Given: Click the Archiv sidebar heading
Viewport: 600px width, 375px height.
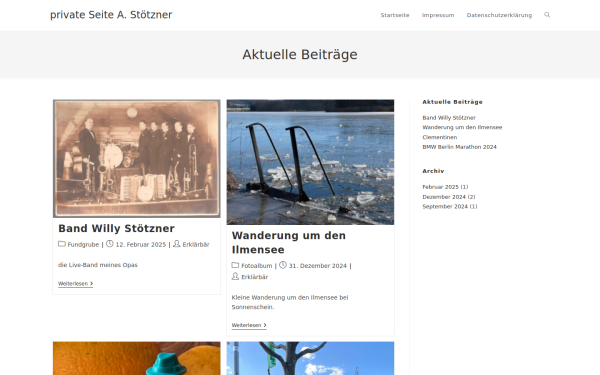Looking at the screenshot, I should point(433,171).
